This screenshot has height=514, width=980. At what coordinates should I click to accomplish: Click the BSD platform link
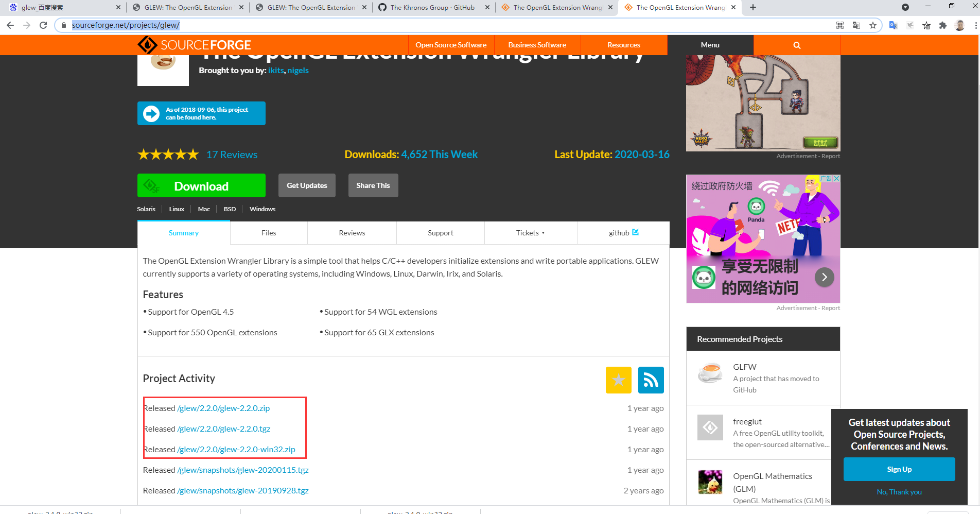(230, 209)
